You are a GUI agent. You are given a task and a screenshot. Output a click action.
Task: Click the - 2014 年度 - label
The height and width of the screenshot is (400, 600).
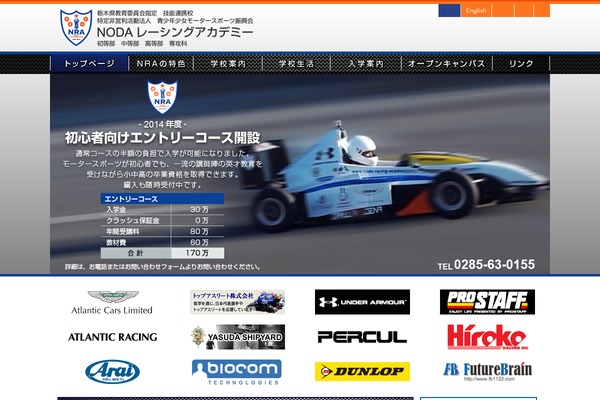162,124
